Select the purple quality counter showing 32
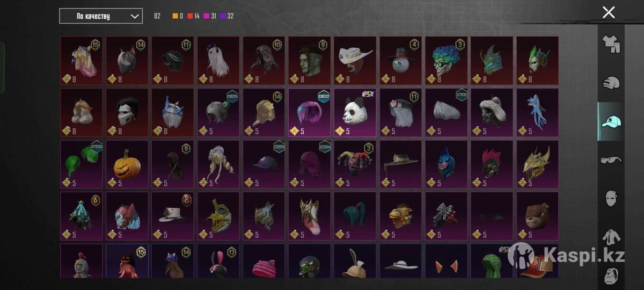The width and height of the screenshot is (644, 290). pyautogui.click(x=226, y=16)
